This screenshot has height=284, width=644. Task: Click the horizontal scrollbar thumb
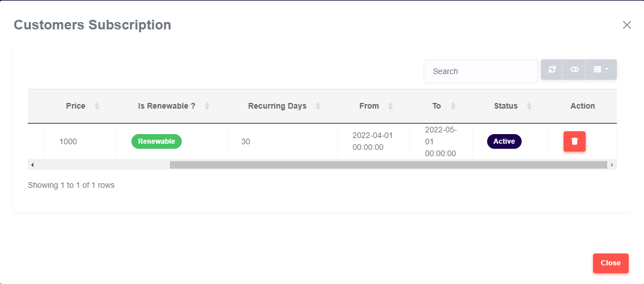click(x=388, y=165)
